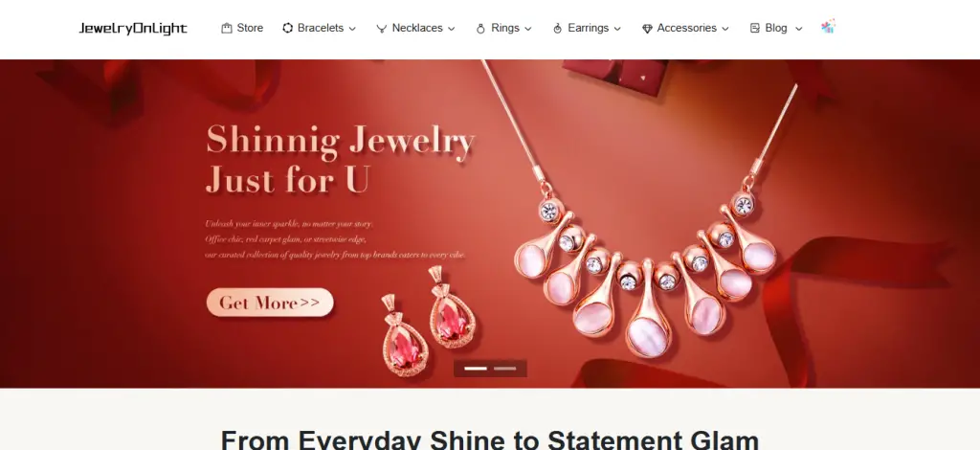Click the JewelryOnLight logo
This screenshot has width=980, height=450.
[x=132, y=29]
